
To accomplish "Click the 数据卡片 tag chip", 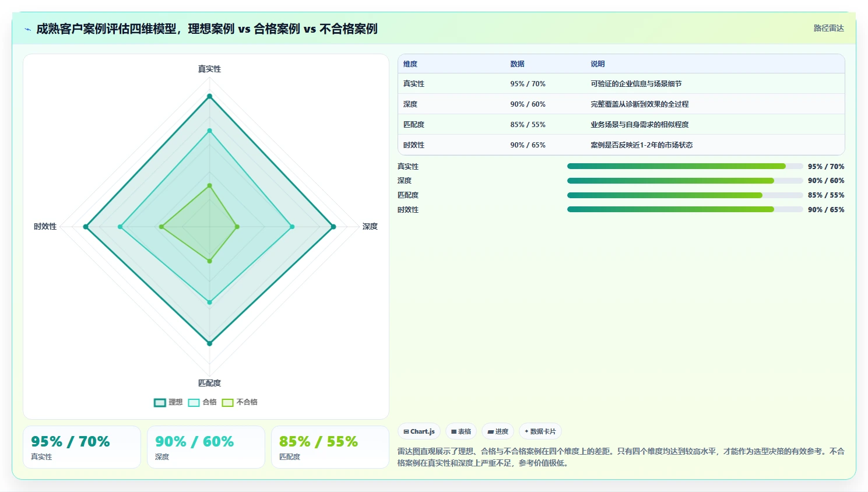I will click(x=540, y=431).
